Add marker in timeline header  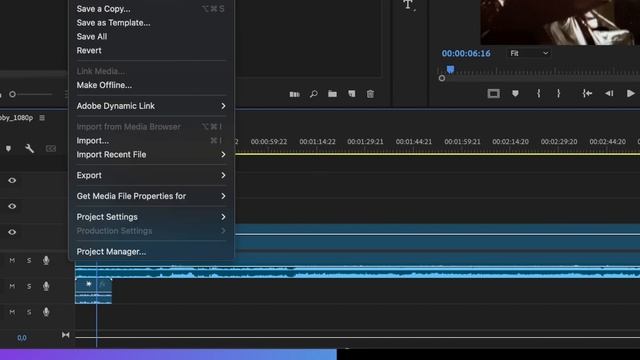point(8,149)
